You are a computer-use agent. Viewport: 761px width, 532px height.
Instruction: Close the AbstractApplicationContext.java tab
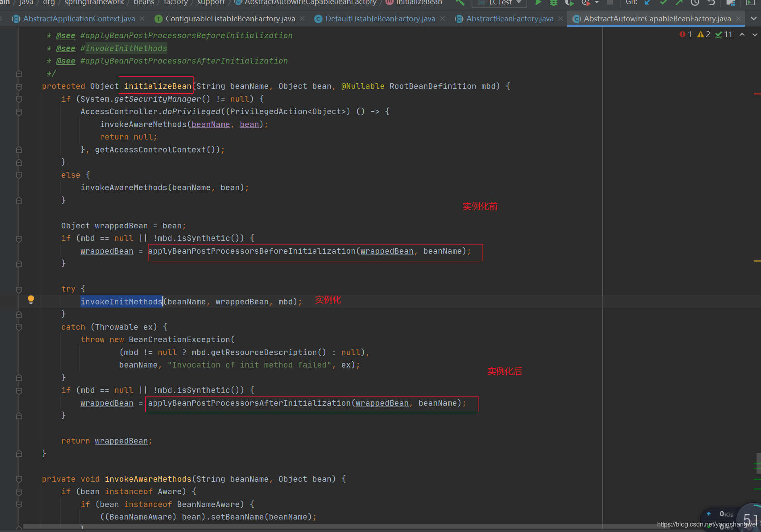click(x=142, y=18)
